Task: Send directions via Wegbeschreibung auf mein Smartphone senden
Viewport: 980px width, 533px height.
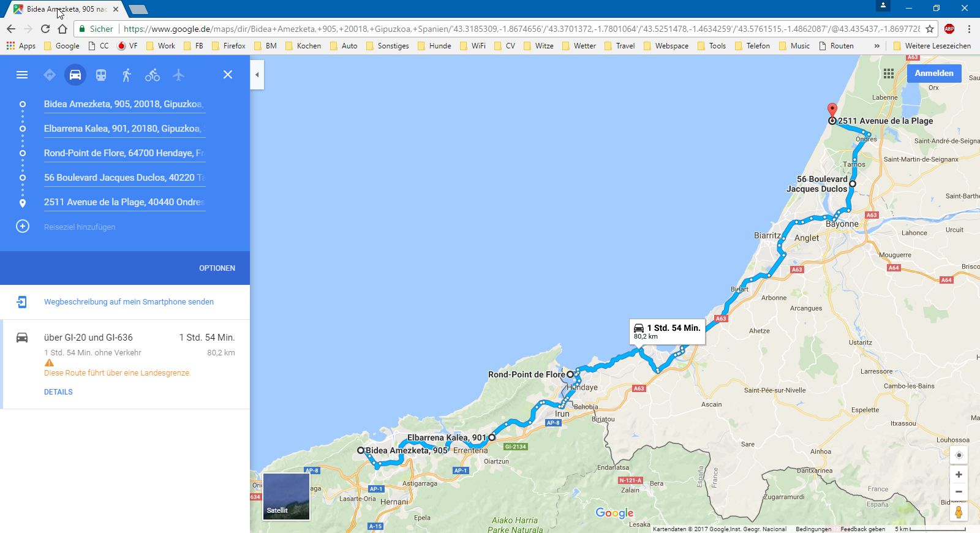Action: pos(129,302)
